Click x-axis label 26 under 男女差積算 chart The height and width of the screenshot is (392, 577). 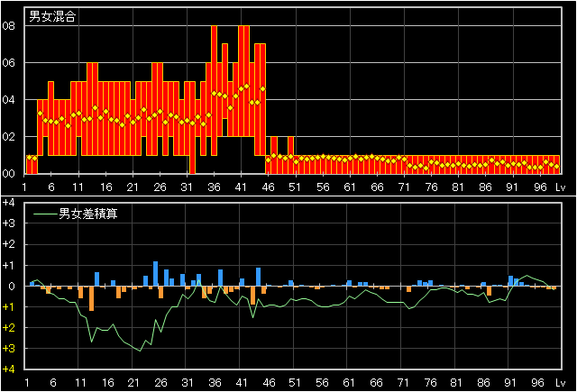pos(160,383)
